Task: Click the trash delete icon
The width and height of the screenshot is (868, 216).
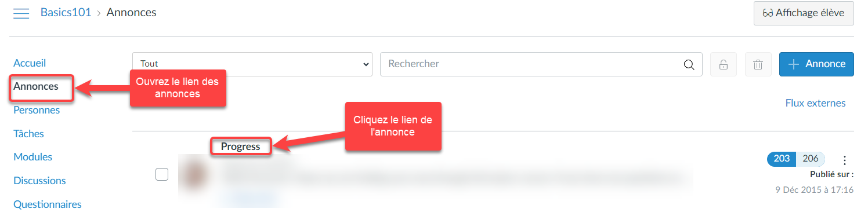Action: (x=758, y=64)
